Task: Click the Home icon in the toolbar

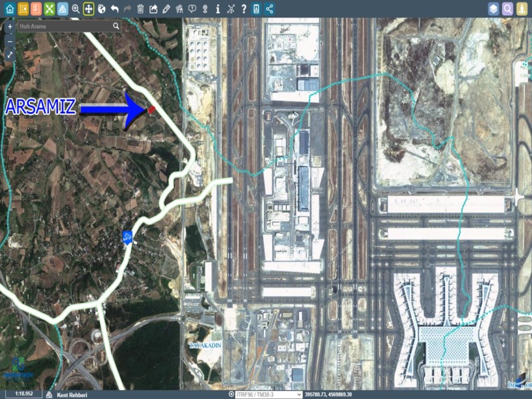Action: tap(9, 9)
